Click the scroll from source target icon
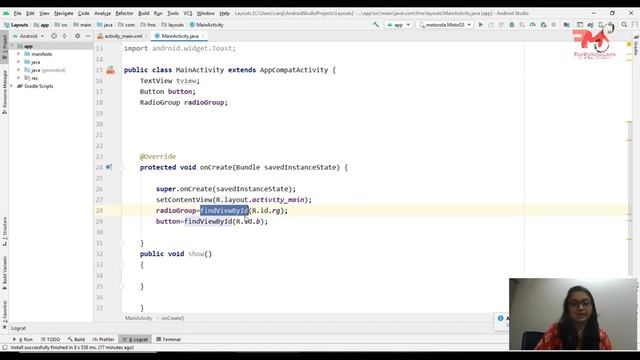Viewport: 640px width, 360px height. pyautogui.click(x=54, y=36)
